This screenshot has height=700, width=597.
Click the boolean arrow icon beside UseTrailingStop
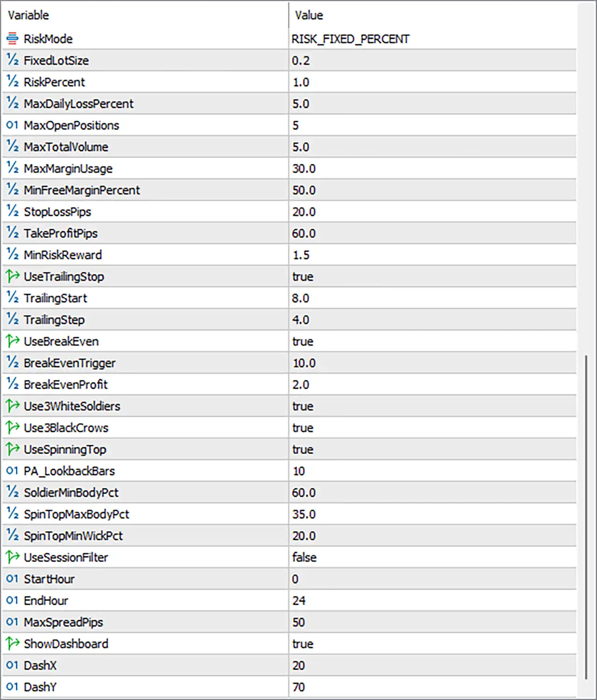(x=13, y=276)
